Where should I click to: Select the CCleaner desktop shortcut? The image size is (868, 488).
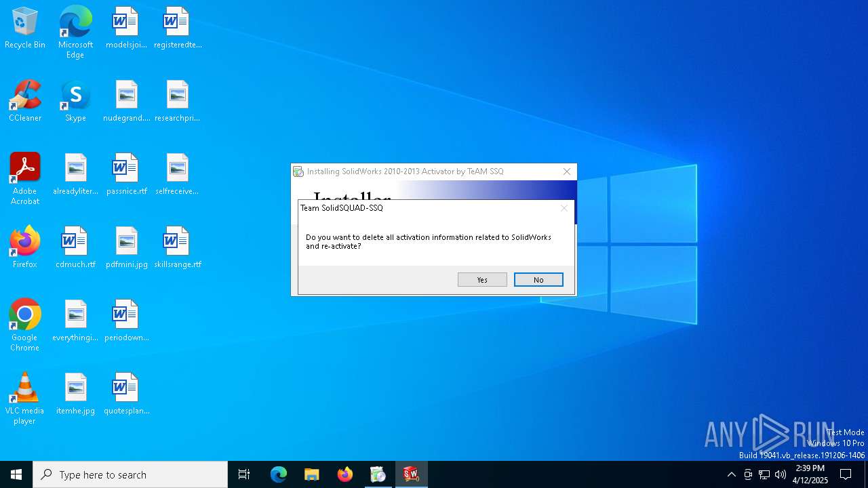tap(25, 102)
